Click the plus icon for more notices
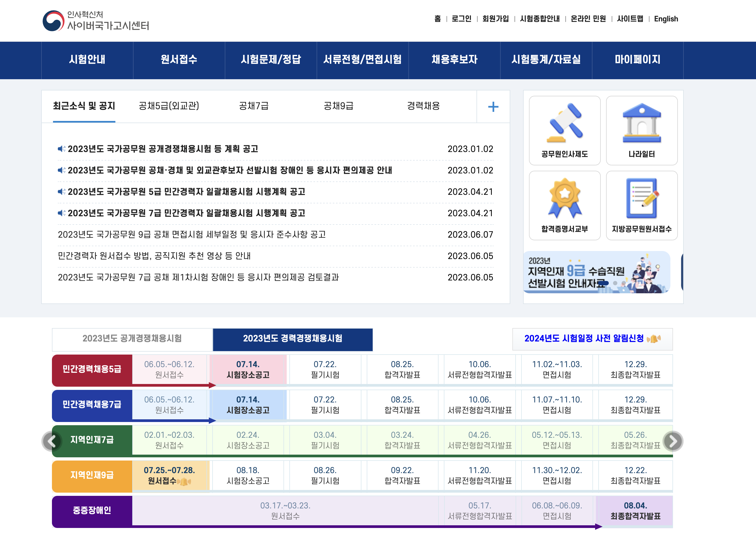The image size is (756, 540). click(493, 107)
